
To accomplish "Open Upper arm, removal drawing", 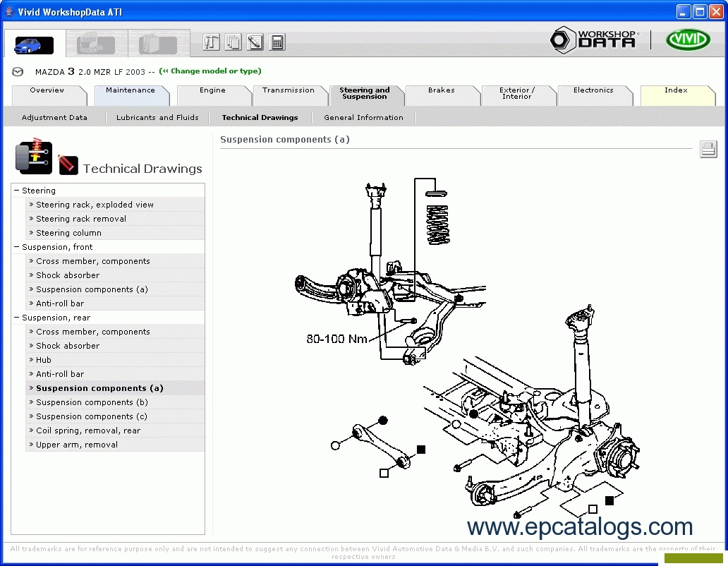I will click(115, 445).
